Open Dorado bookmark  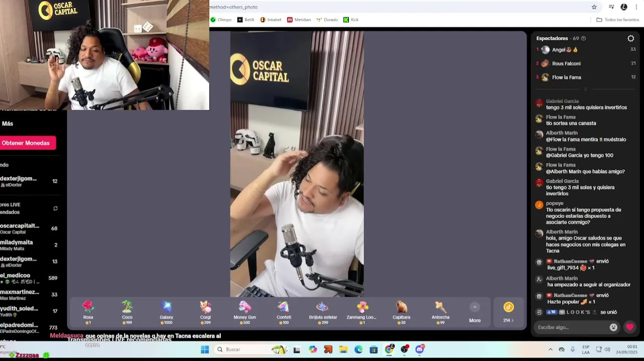coord(327,20)
